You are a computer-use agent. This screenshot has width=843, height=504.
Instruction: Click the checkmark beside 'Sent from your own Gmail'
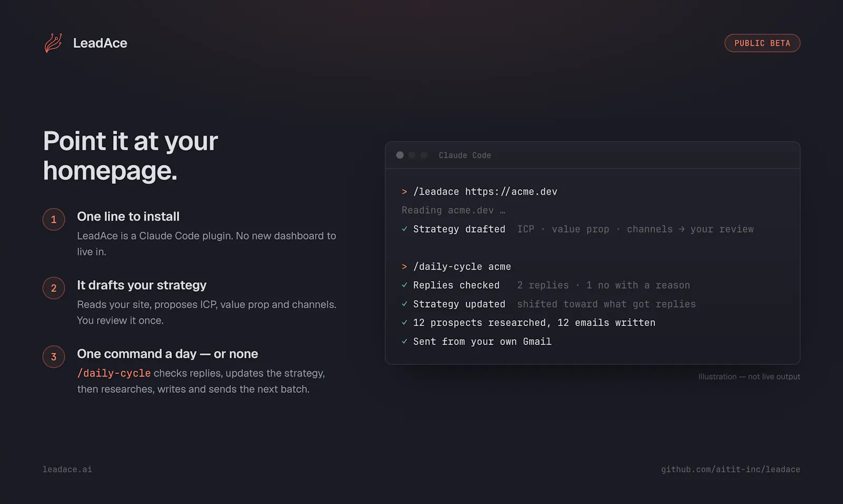click(405, 341)
